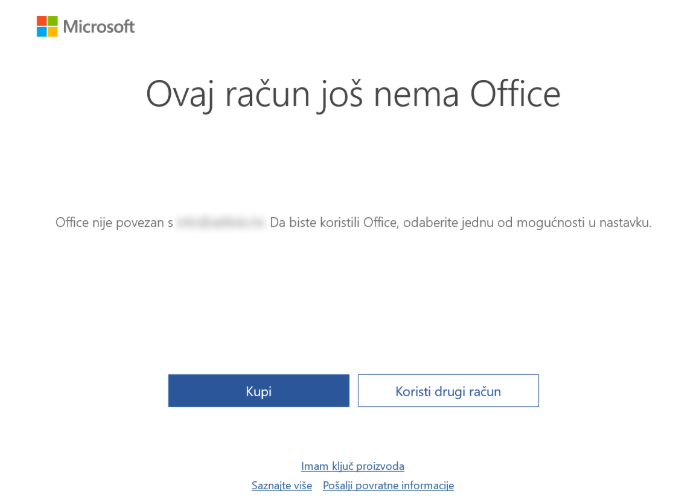The width and height of the screenshot is (692, 503).
Task: Click the blue Kupi button
Action: pos(258,390)
